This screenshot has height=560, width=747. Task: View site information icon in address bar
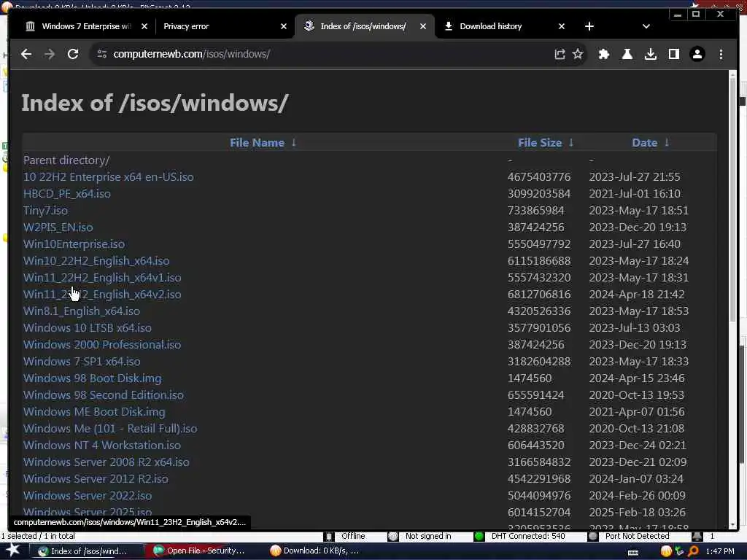click(102, 54)
